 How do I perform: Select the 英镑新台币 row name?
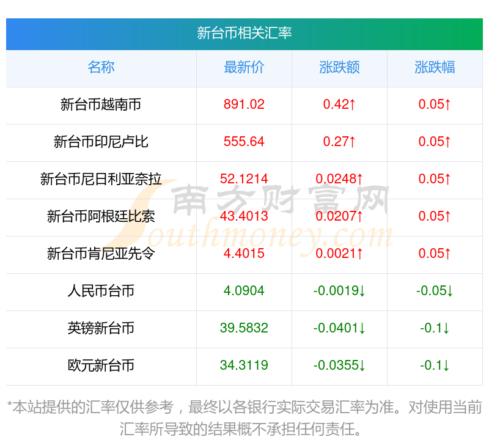[x=101, y=328]
